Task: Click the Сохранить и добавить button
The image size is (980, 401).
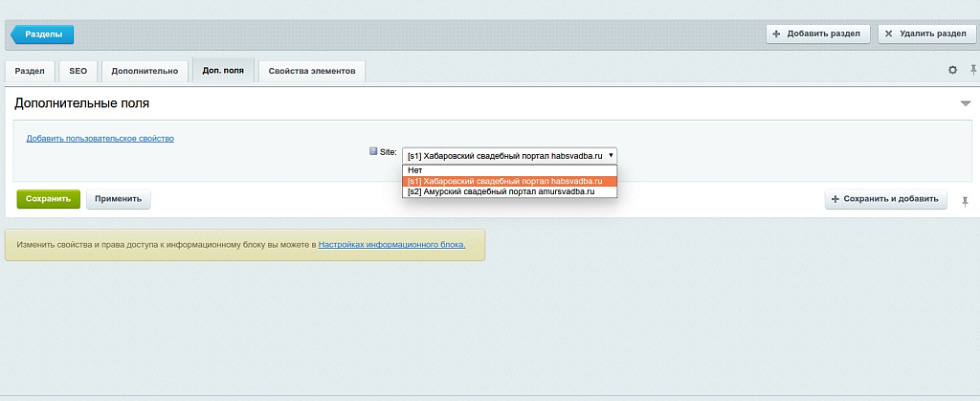Action: (886, 199)
